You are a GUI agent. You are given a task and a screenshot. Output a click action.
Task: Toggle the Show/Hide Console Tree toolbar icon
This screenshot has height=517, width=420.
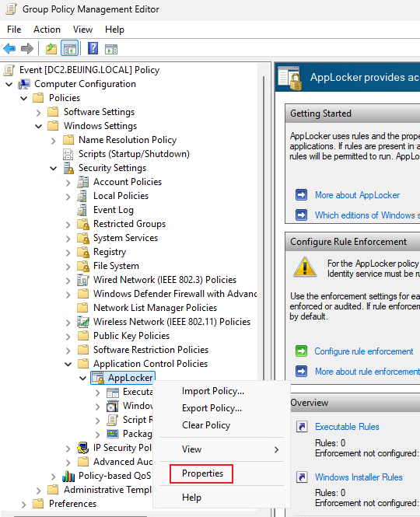pyautogui.click(x=70, y=49)
